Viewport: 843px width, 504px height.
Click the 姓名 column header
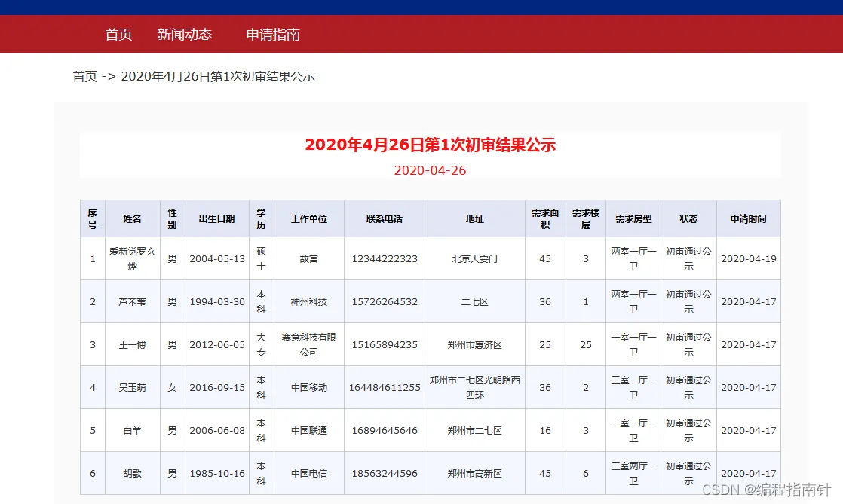pos(132,218)
